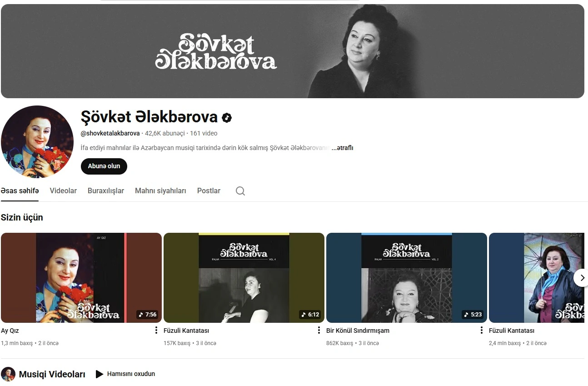Open the Bir Könül Sındırmışam thumbnail
This screenshot has height=386, width=588.
pyautogui.click(x=407, y=278)
